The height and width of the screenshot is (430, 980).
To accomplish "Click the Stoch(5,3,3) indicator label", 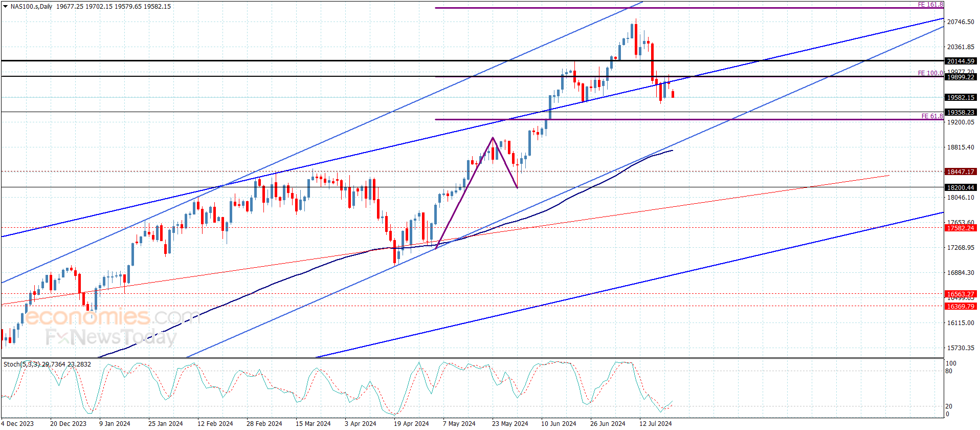I will pyautogui.click(x=47, y=364).
